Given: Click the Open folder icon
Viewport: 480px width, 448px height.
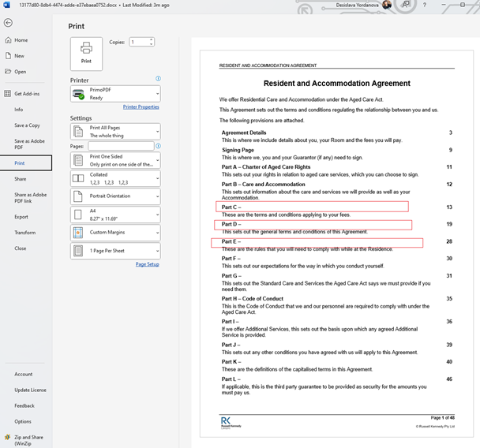Looking at the screenshot, I should [8, 71].
